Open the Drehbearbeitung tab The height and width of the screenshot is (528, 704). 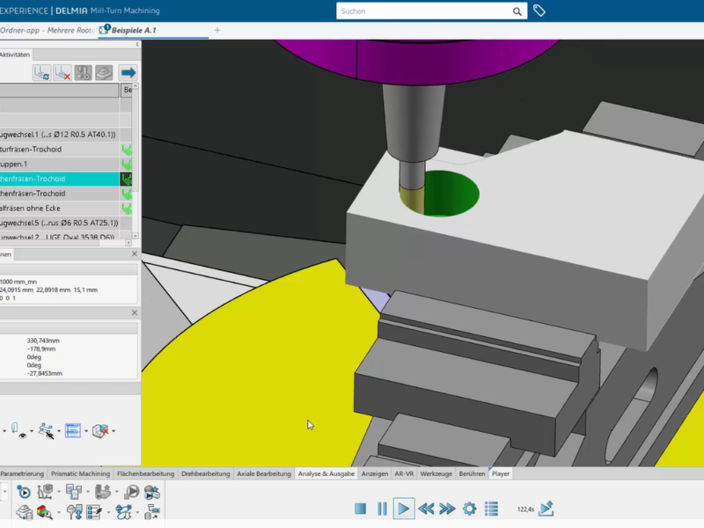pos(205,474)
